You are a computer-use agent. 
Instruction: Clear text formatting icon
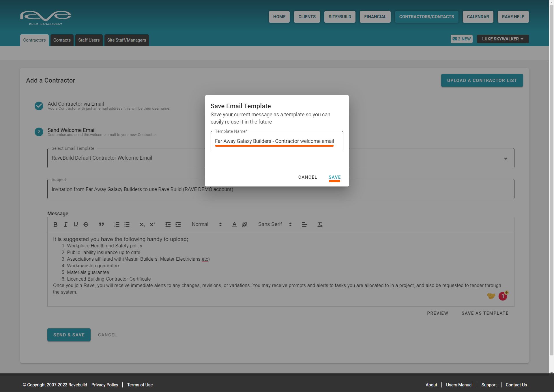[320, 225]
